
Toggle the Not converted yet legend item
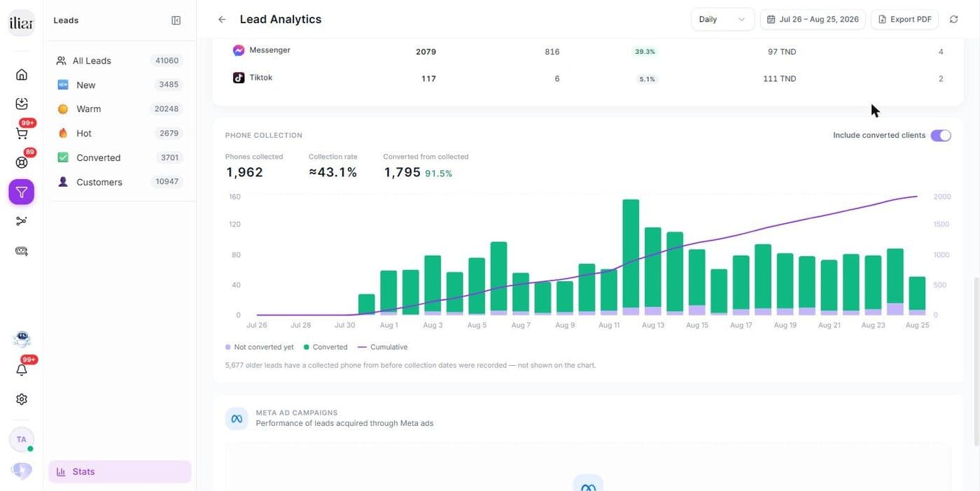260,347
